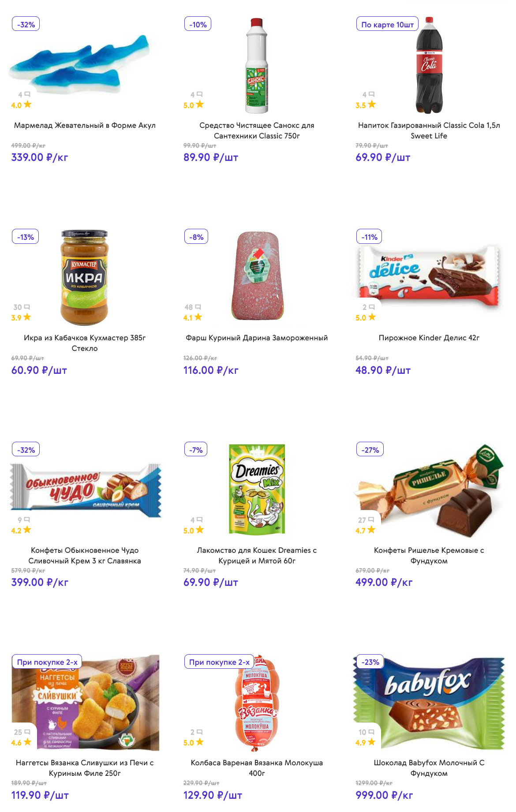Click the rating star on Babyfox chocolate
516x812 pixels.
(371, 742)
